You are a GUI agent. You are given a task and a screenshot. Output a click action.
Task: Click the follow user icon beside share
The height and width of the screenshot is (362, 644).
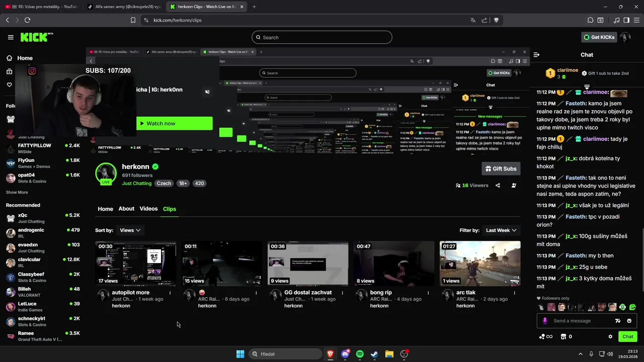click(x=514, y=186)
